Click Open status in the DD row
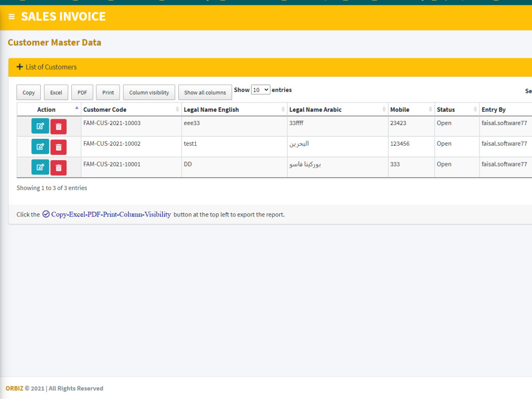Screen dimensions: 532x399 coord(444,164)
